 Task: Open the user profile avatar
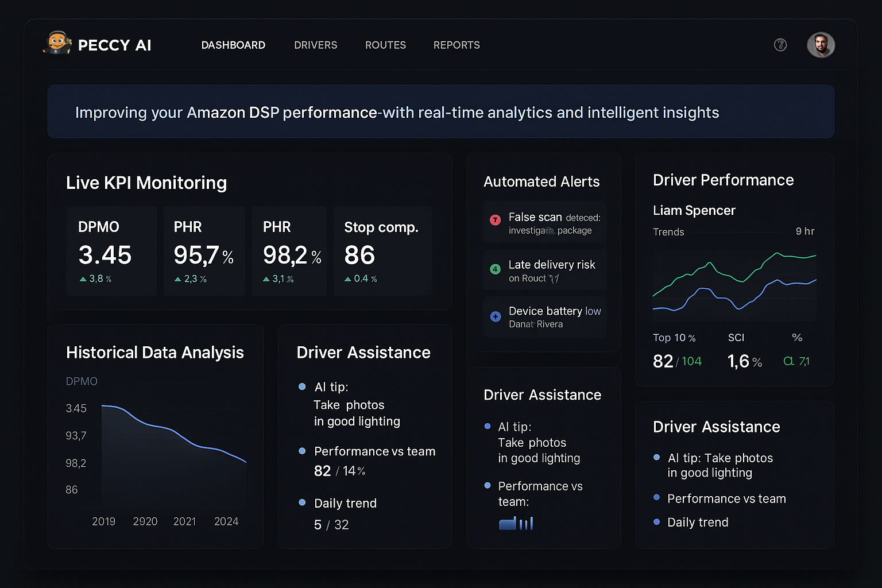coord(821,45)
